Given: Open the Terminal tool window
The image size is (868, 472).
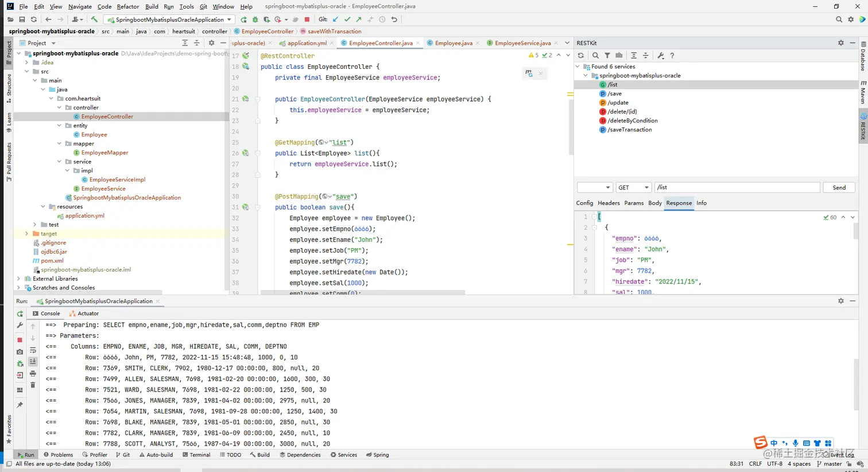Looking at the screenshot, I should (x=196, y=455).
